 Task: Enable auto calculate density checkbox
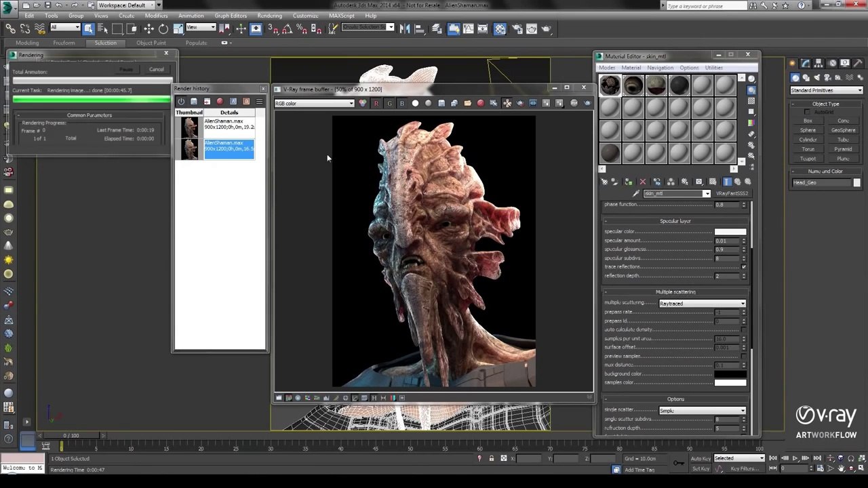[744, 329]
